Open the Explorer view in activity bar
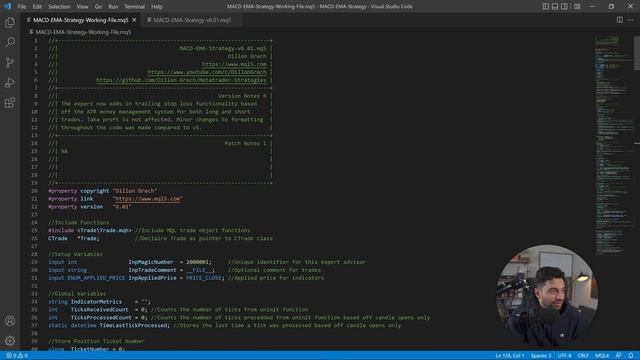The height and width of the screenshot is (360, 640). click(x=10, y=22)
